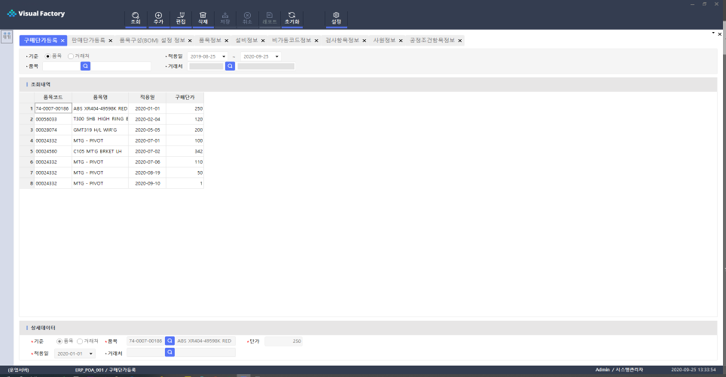Open the 적용일 dropdown 2020-01-01 in details
The width and height of the screenshot is (726, 377).
pyautogui.click(x=91, y=353)
